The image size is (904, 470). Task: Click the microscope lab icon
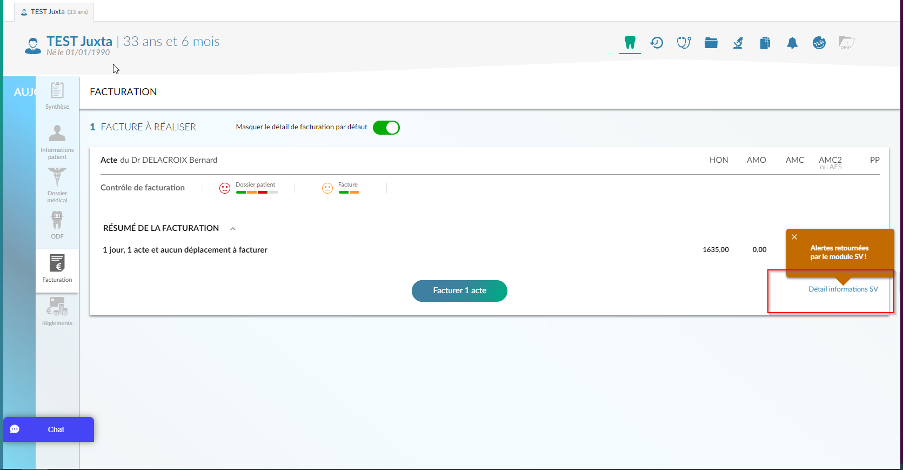click(x=738, y=43)
